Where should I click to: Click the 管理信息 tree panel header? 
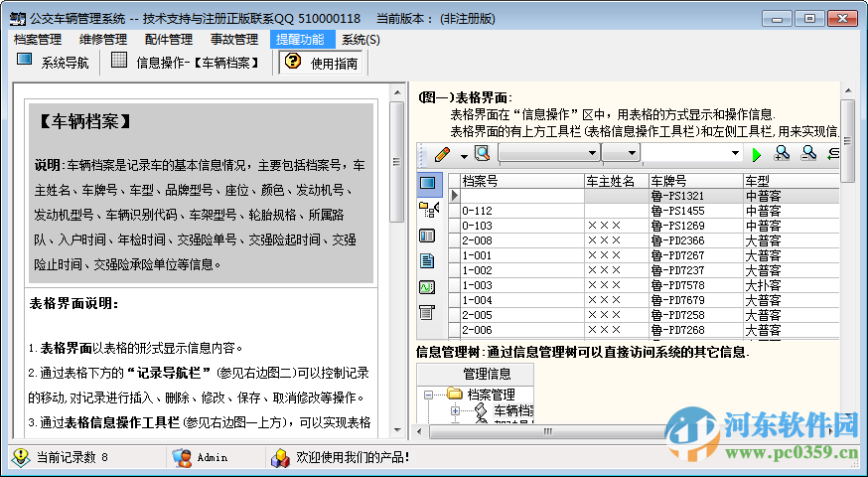(475, 374)
